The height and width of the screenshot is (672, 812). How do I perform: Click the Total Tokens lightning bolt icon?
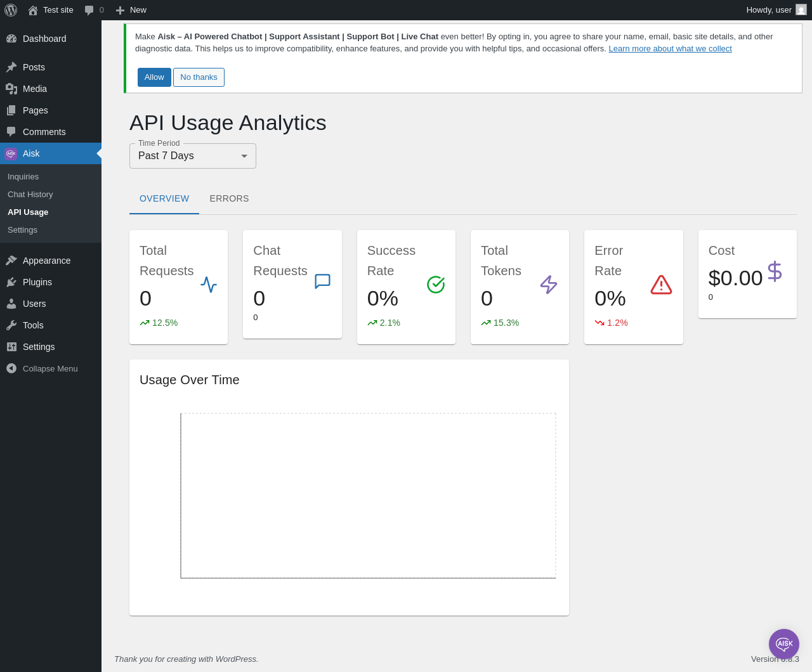coord(549,284)
